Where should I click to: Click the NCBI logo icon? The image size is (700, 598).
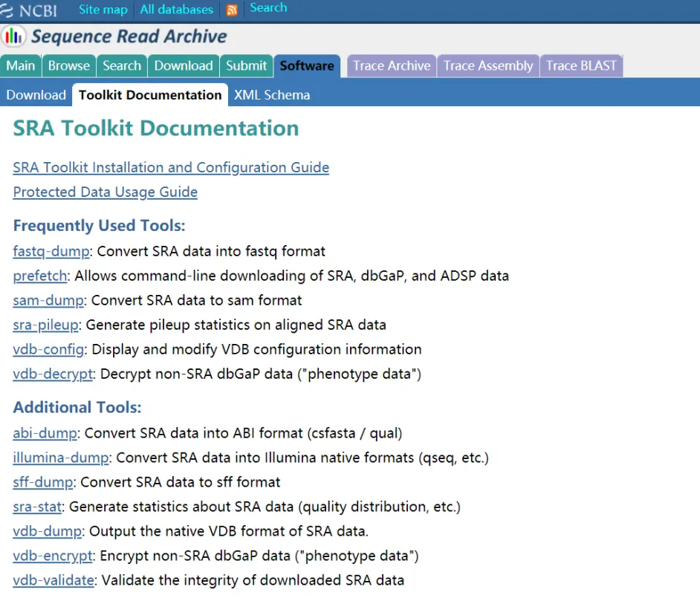click(x=10, y=10)
